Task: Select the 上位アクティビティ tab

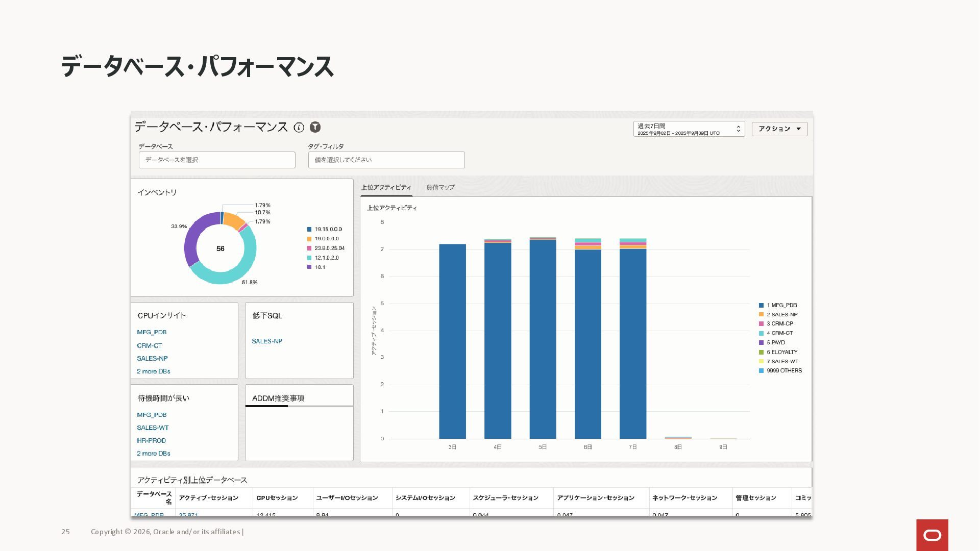Action: [x=386, y=188]
